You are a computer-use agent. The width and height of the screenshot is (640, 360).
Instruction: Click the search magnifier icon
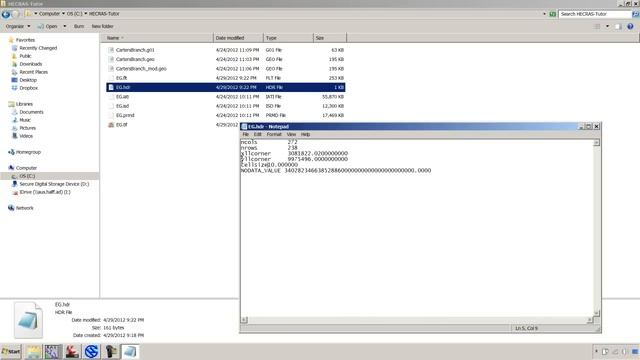[635, 14]
